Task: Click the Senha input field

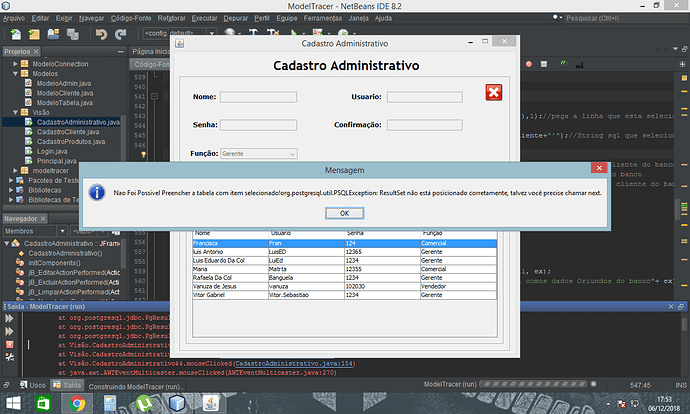Action: 258,125
